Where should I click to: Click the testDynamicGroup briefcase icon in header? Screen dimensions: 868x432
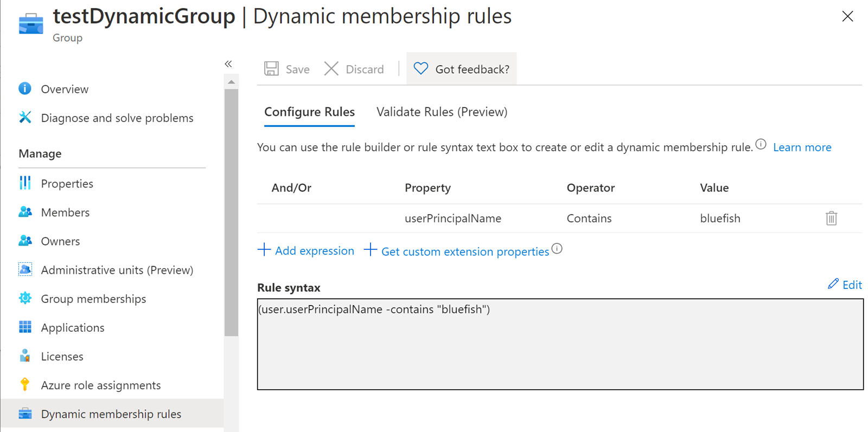coord(31,24)
